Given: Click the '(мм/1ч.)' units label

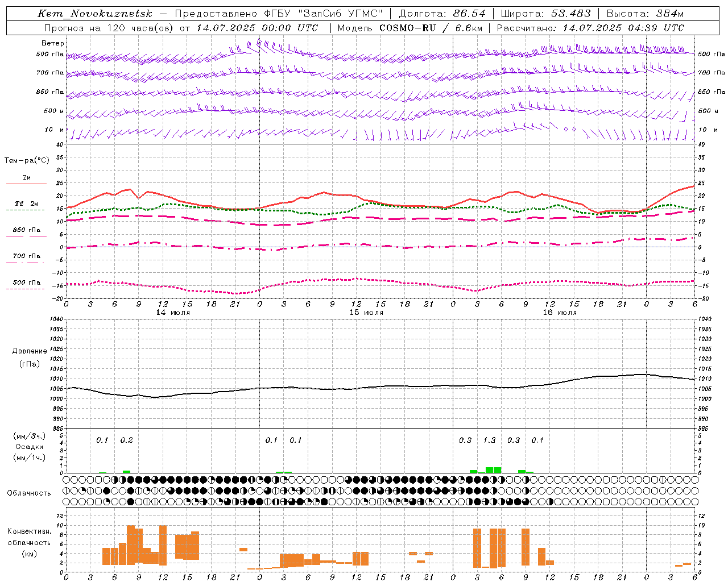Looking at the screenshot, I should (29, 458).
